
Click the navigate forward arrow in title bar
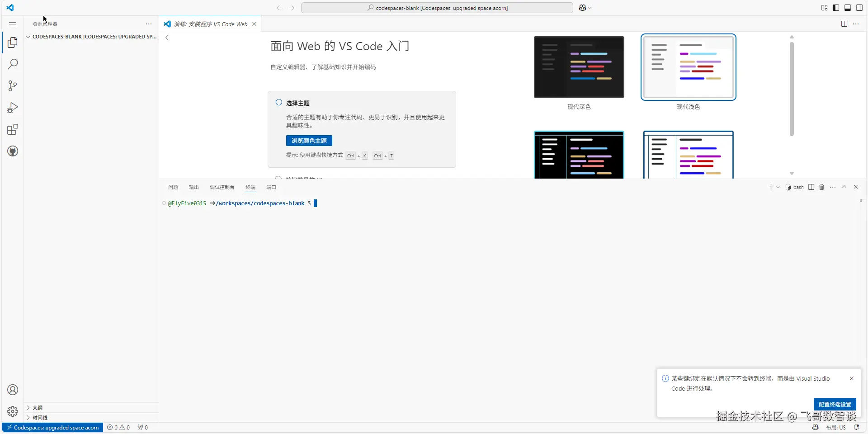point(292,8)
